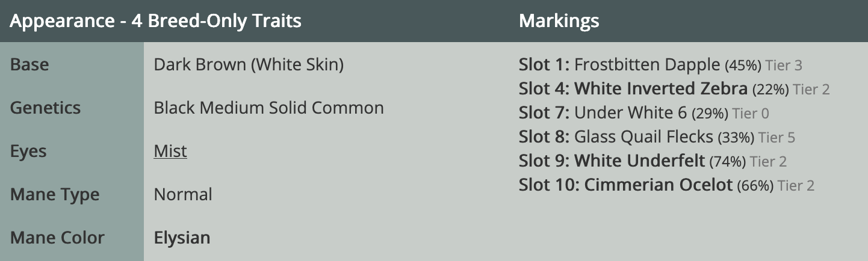
Task: Click the Elysian mane color value
Action: (182, 238)
